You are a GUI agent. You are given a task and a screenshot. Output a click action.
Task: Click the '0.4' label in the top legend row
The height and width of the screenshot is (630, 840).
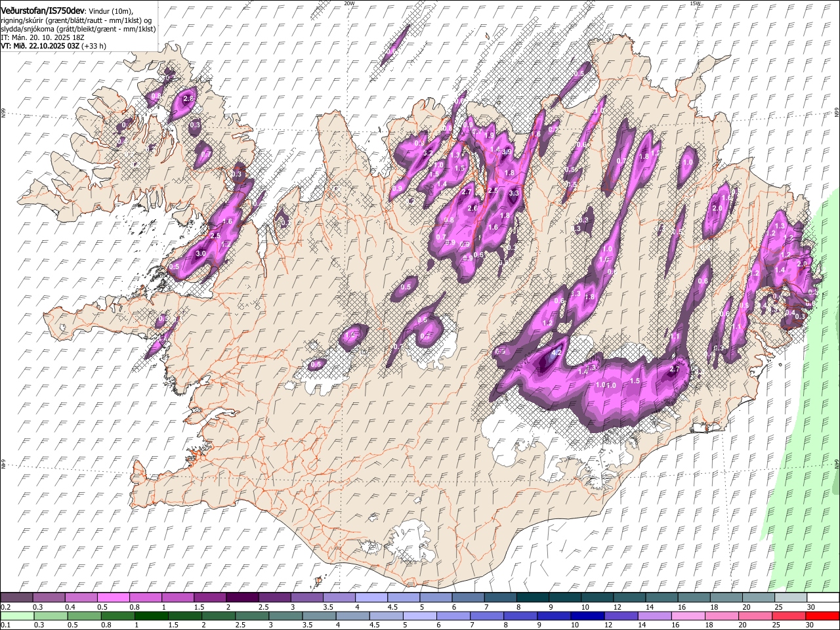click(70, 607)
